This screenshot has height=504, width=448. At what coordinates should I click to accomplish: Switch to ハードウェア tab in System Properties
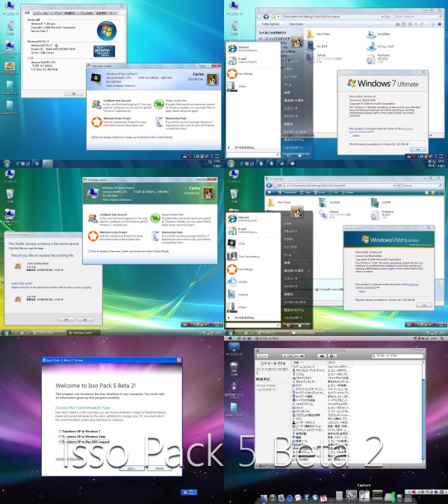pyautogui.click(x=56, y=13)
